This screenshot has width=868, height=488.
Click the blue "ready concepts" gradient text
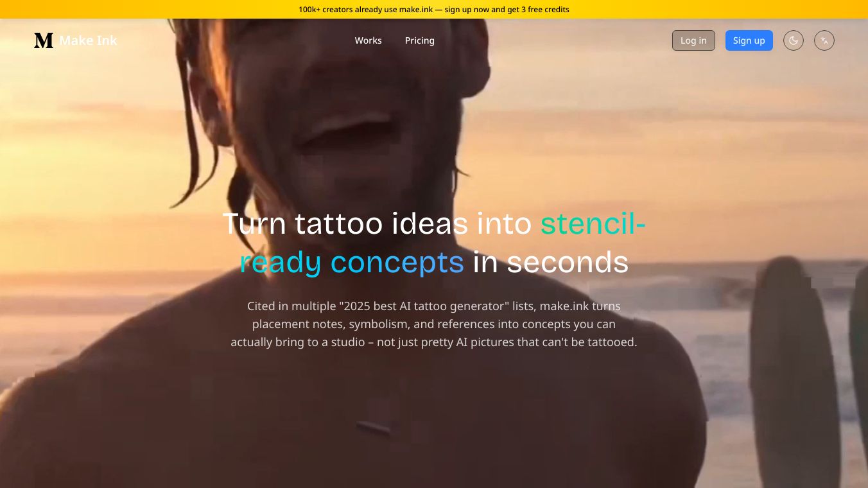coord(352,262)
